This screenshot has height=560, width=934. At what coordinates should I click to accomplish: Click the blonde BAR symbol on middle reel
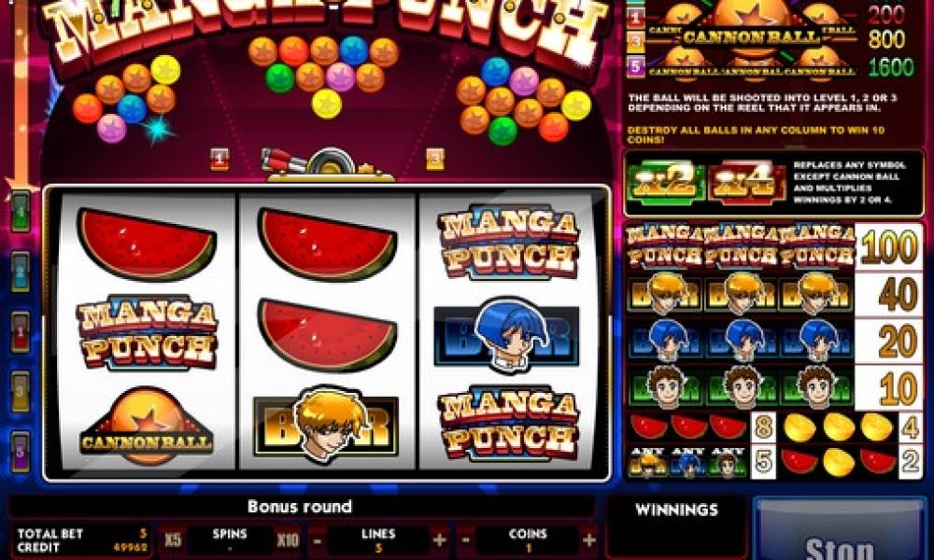coord(326,424)
